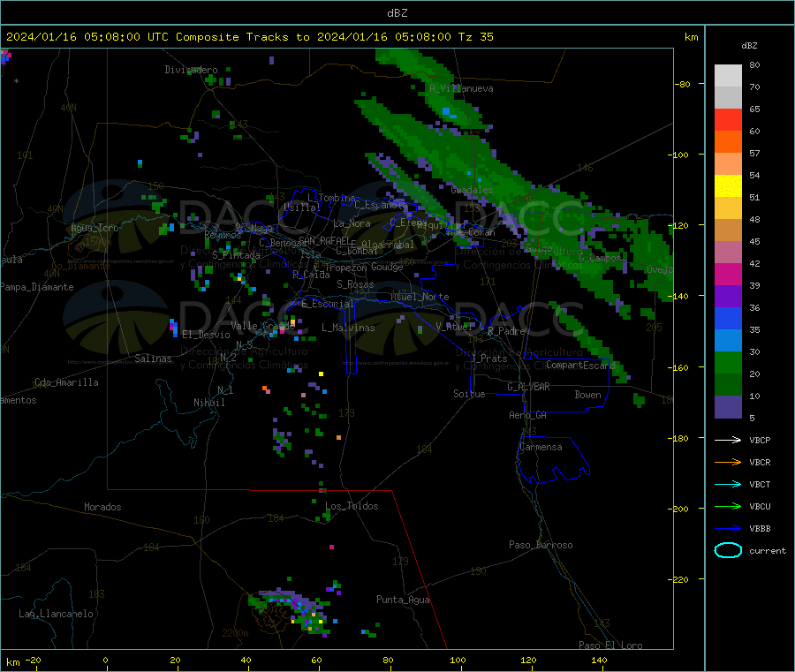This screenshot has height=672, width=795.
Task: Click the dBZ title at top
Action: click(x=397, y=13)
